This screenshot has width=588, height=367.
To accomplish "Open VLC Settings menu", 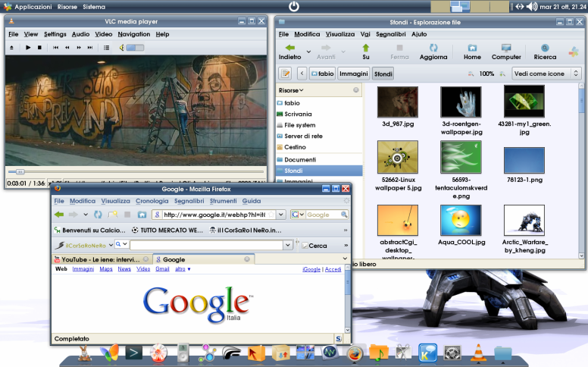I will click(55, 34).
